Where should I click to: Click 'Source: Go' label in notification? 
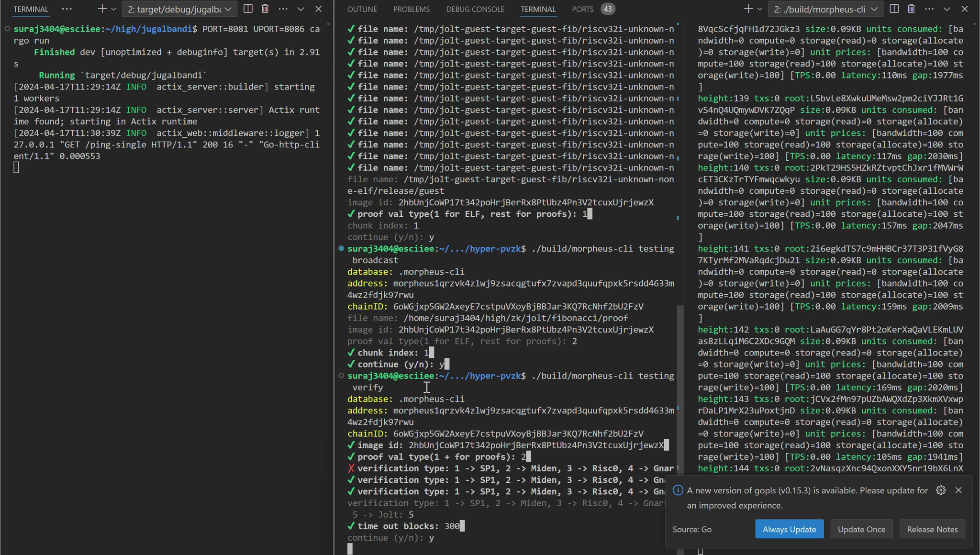[692, 529]
